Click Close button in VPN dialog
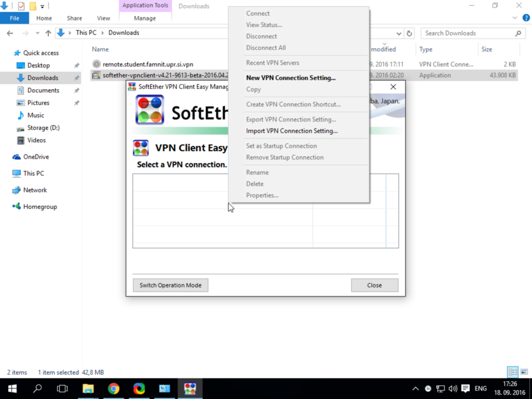Screen dimensions: 532x399 pyautogui.click(x=375, y=285)
